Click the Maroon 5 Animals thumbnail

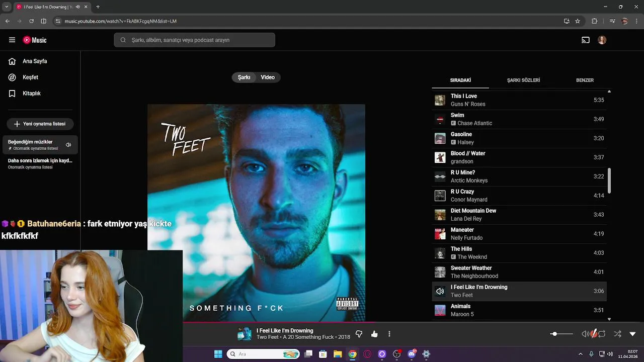point(440,310)
